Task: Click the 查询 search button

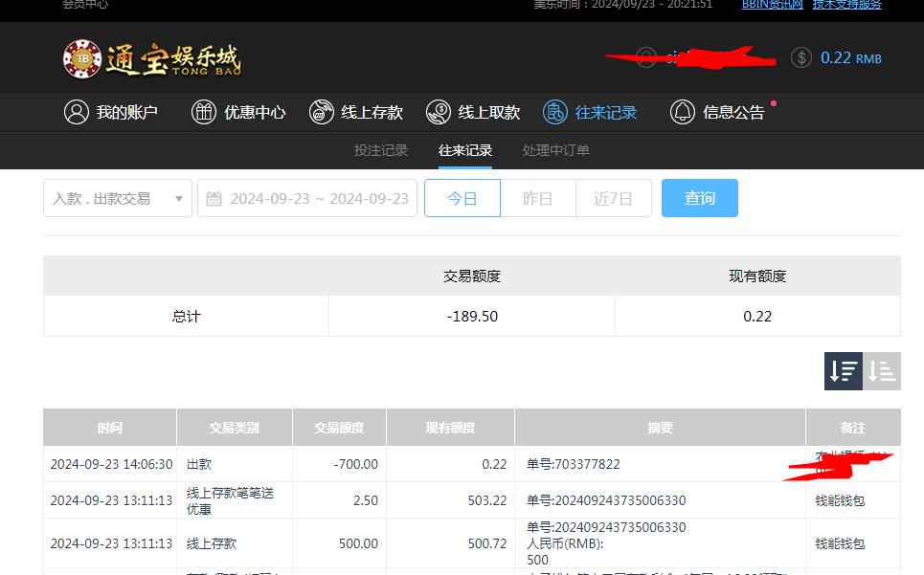Action: click(x=699, y=198)
